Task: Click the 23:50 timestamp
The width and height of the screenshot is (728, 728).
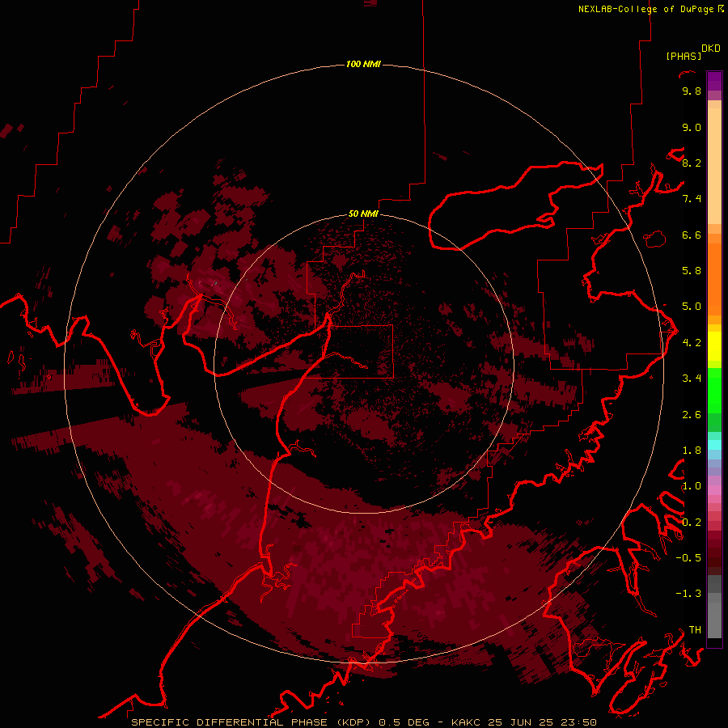Action: tap(578, 722)
